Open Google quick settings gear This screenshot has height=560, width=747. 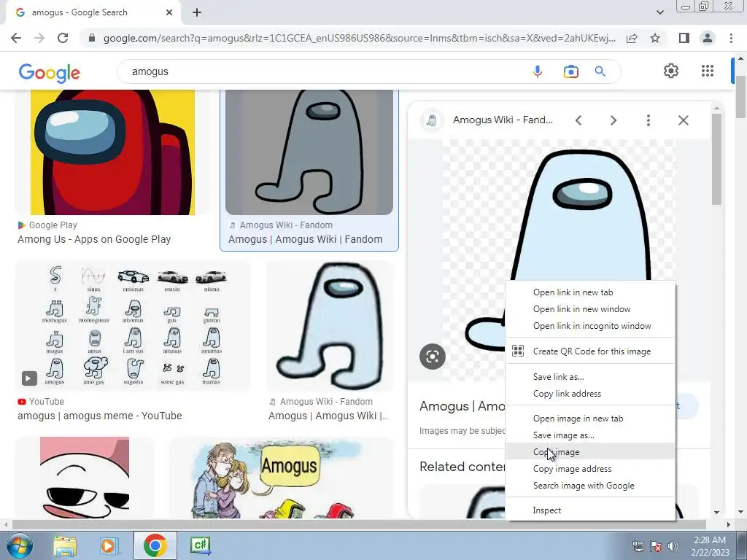click(671, 71)
